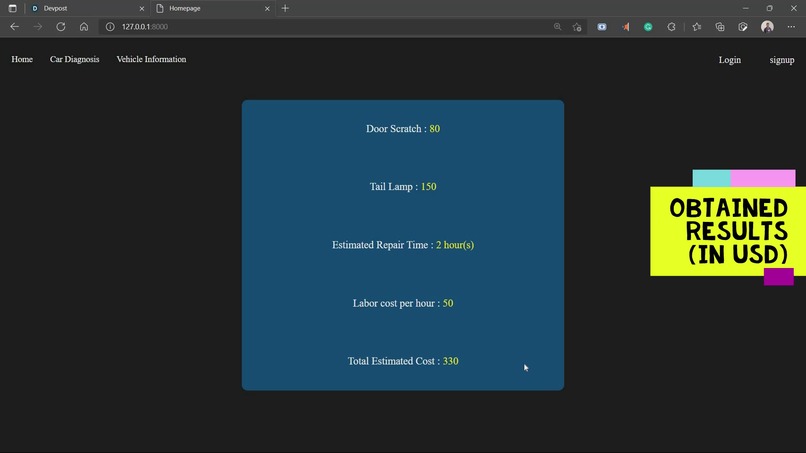
Task: Open the browser settings and more menu
Action: [791, 27]
